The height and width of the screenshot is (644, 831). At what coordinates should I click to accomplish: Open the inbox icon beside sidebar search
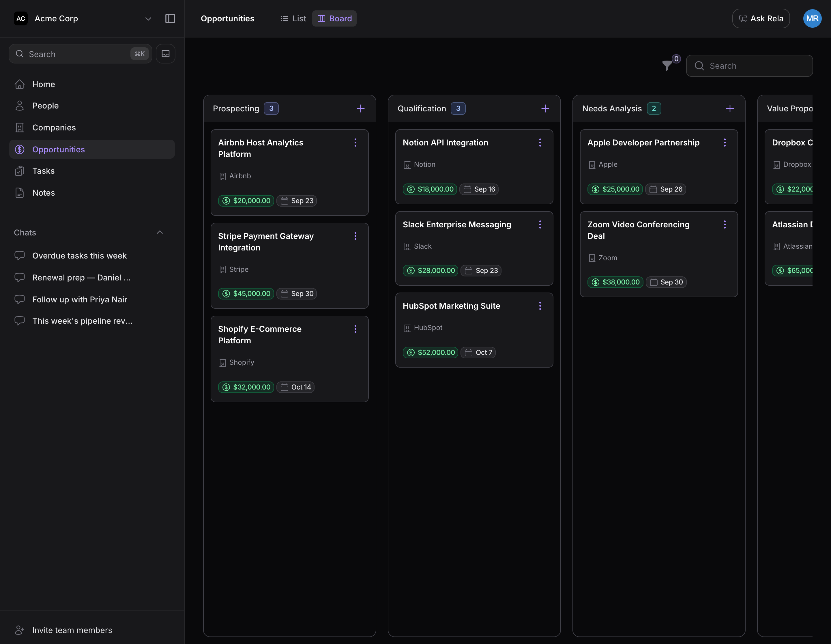click(x=166, y=54)
